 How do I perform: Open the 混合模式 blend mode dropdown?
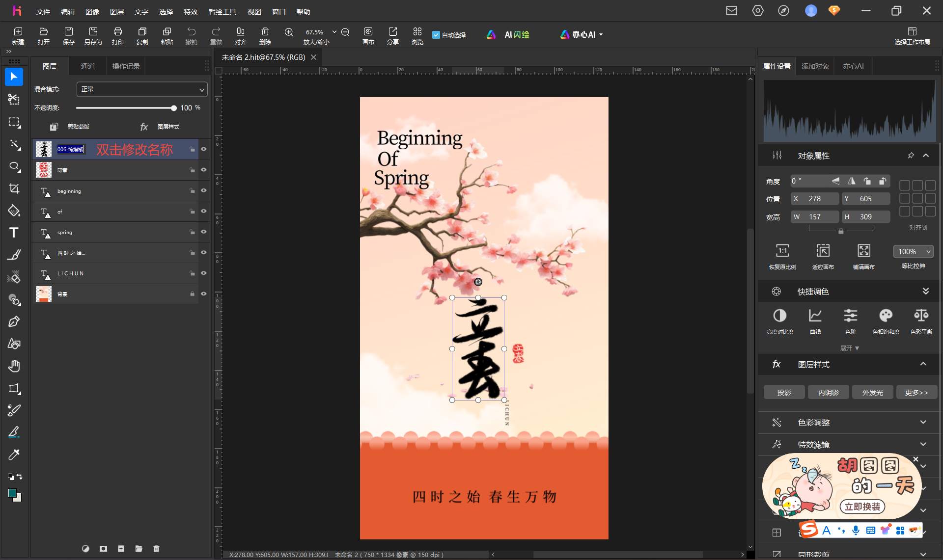(142, 89)
